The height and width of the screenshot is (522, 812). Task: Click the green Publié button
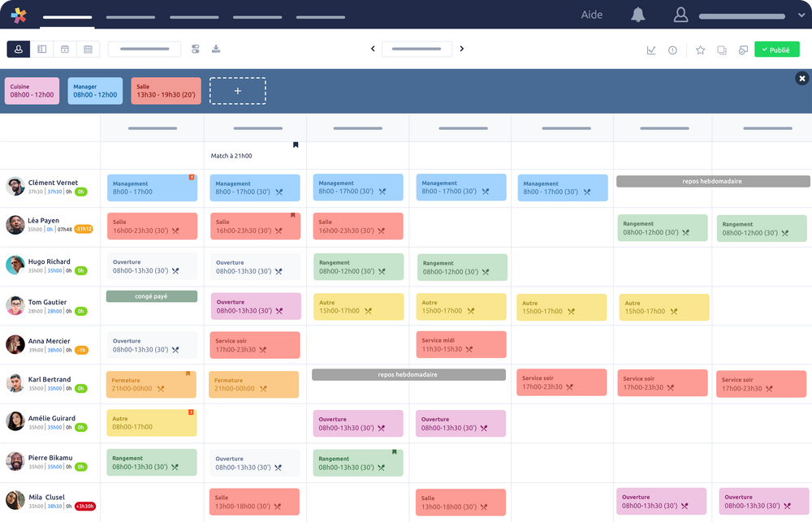(776, 50)
